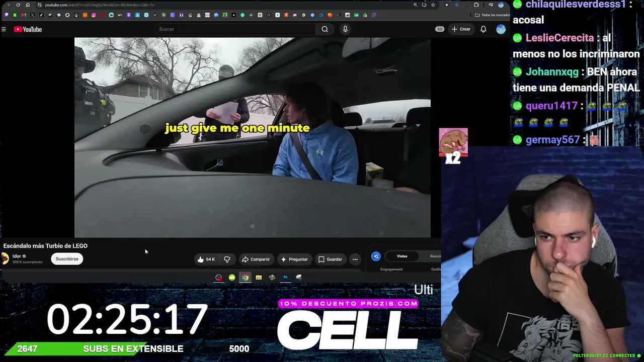The height and width of the screenshot is (362, 644).
Task: Open the 'Preguntar' ask button
Action: tap(294, 259)
